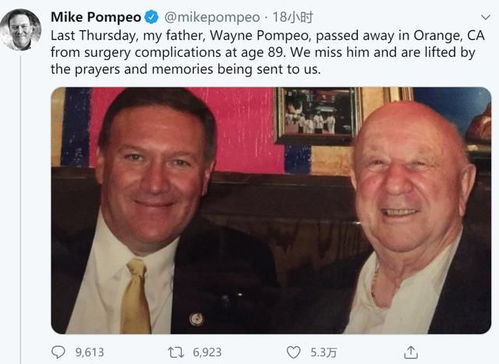Screen dimensions: 499x364
Task: Click the framed picture in photo background
Action: pos(317,116)
